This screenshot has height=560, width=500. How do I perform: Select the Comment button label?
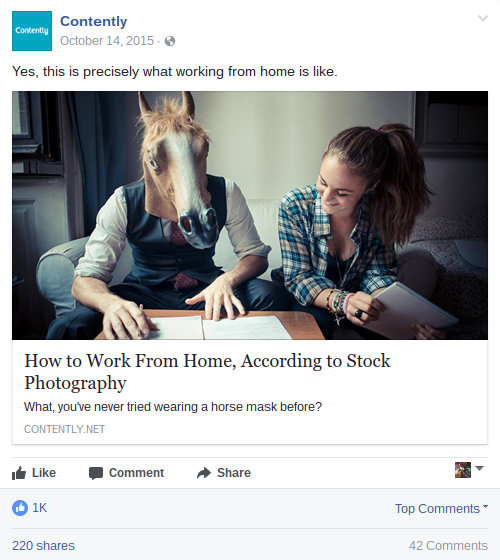coord(136,473)
